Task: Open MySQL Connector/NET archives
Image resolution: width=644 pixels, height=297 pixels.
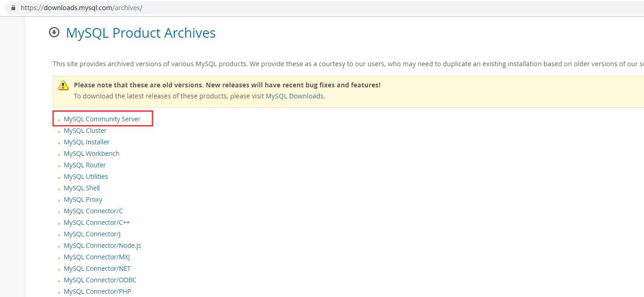Action: (x=97, y=268)
